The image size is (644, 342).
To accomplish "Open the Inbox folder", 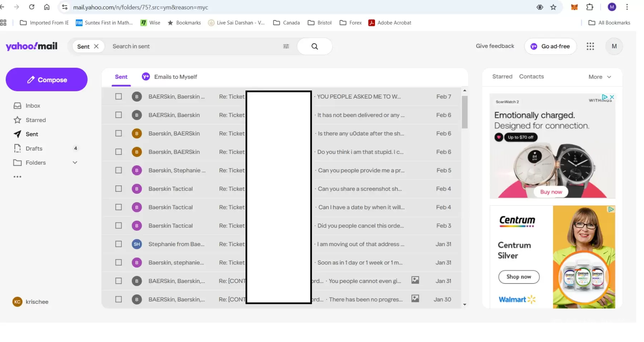I will point(33,106).
